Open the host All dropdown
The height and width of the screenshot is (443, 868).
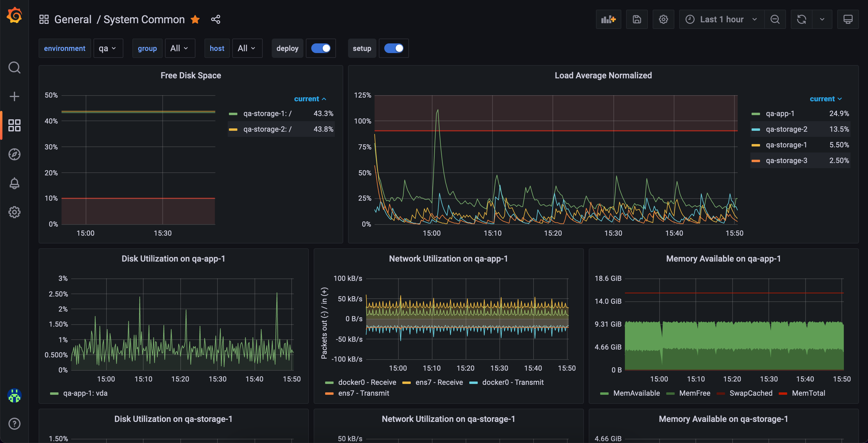click(x=247, y=49)
